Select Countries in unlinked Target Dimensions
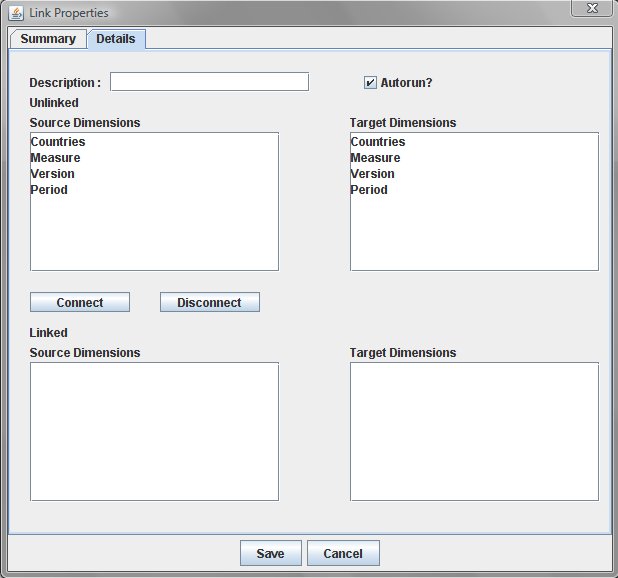The image size is (618, 578). point(378,142)
